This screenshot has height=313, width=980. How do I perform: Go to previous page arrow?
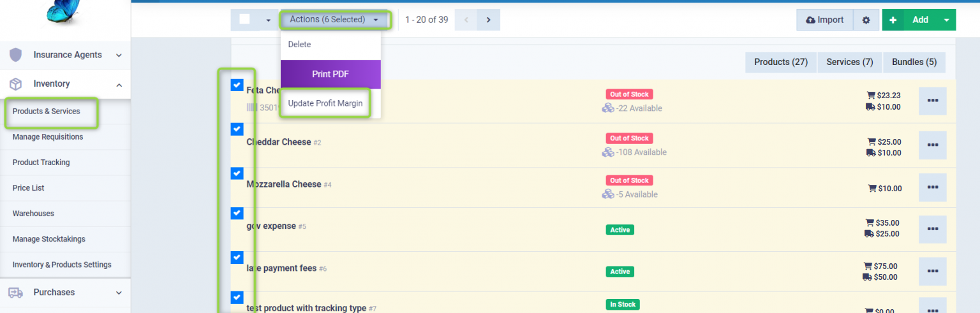[x=466, y=20]
